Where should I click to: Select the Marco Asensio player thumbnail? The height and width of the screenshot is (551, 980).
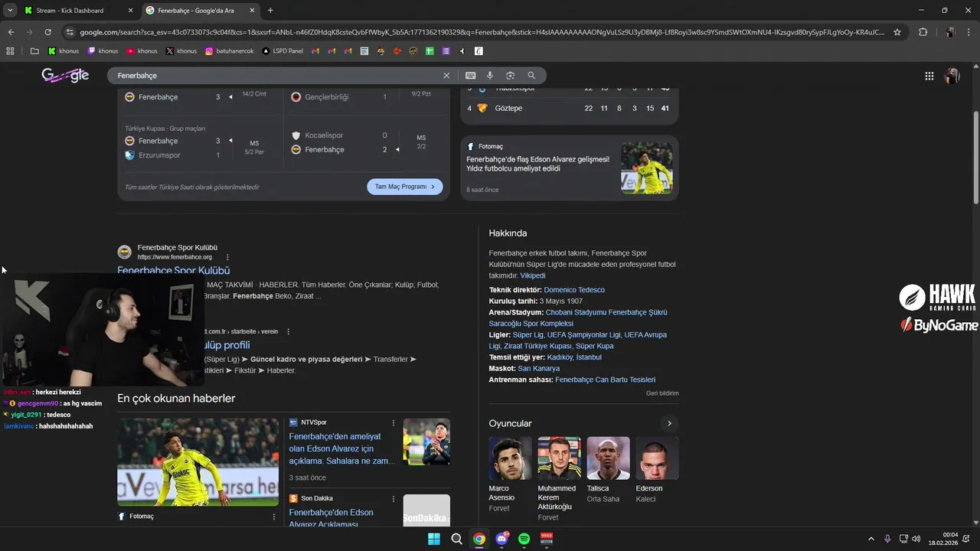pyautogui.click(x=510, y=458)
